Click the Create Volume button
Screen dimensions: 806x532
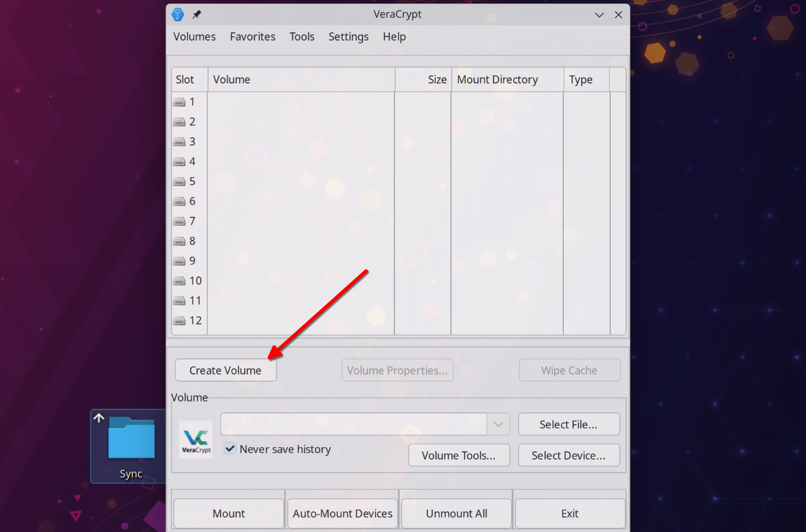[226, 370]
